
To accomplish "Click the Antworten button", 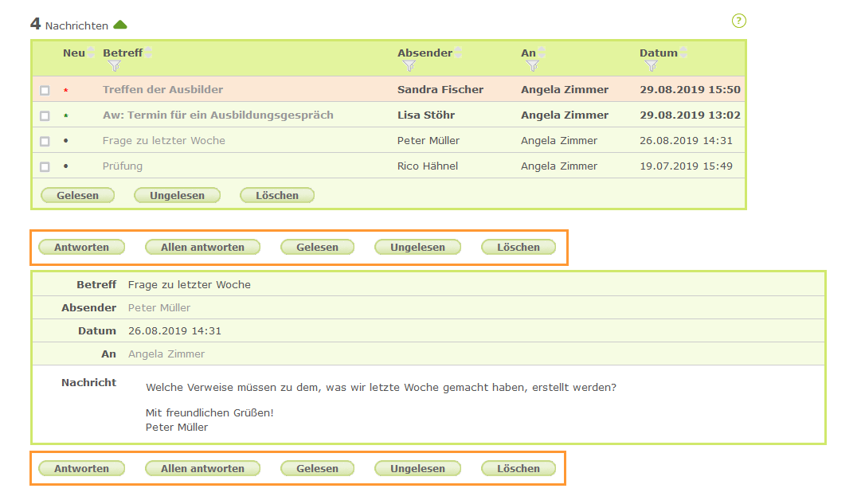I will click(x=81, y=247).
